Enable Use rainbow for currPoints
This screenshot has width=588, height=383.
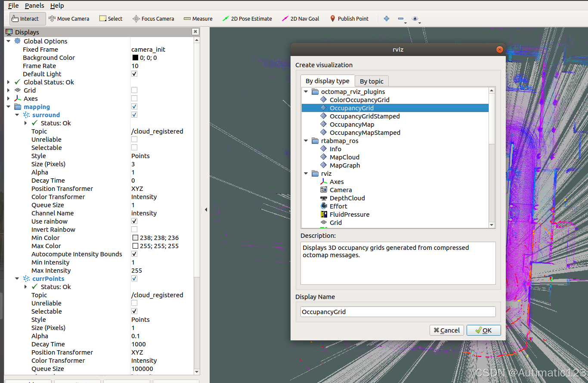pos(134,221)
